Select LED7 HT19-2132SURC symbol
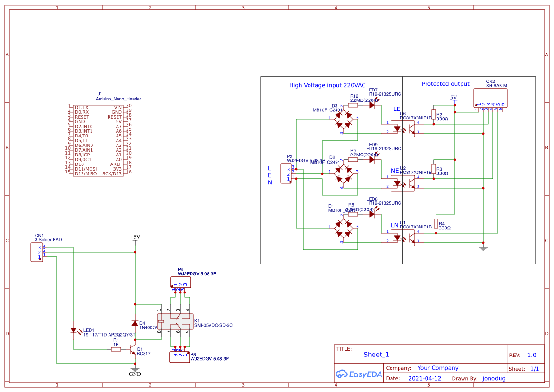This screenshot has height=392, width=554. (x=372, y=105)
